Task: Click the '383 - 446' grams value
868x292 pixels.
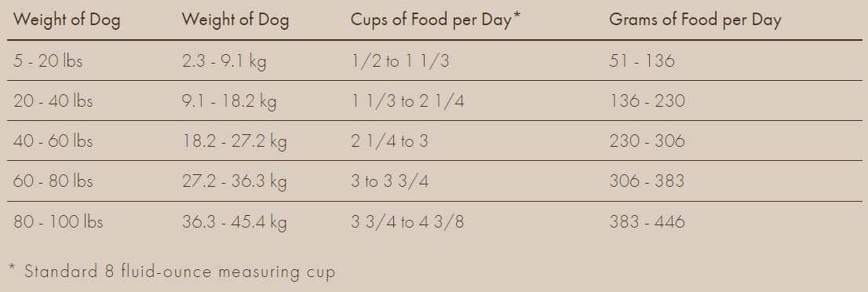Action: pos(647,222)
